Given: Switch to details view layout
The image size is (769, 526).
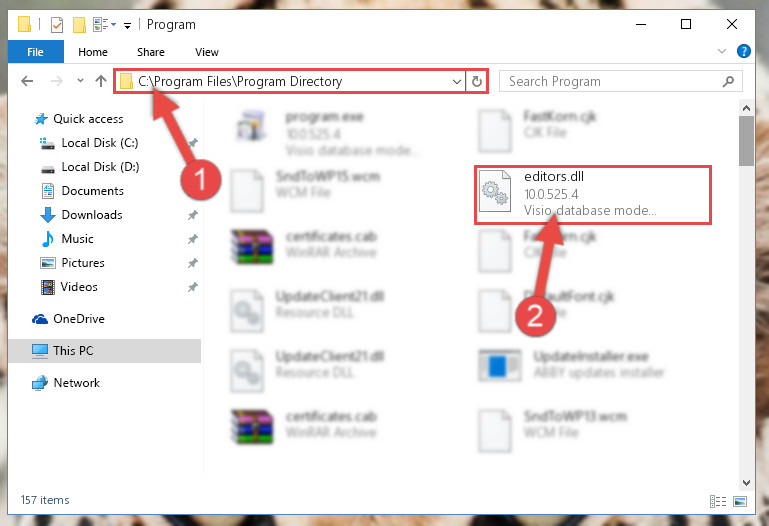Looking at the screenshot, I should (718, 501).
